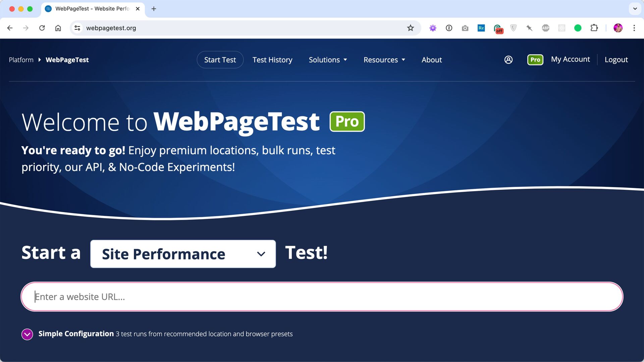Click the Logout link
The height and width of the screenshot is (362, 644).
pyautogui.click(x=616, y=60)
